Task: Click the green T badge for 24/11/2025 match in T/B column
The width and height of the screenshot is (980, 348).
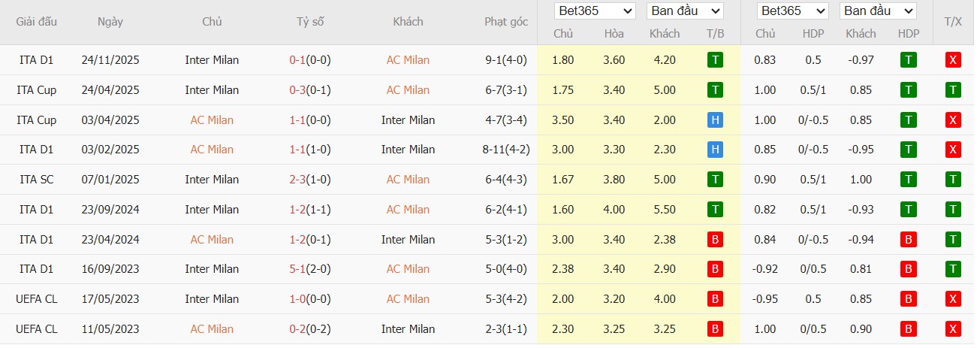Action: (x=715, y=60)
